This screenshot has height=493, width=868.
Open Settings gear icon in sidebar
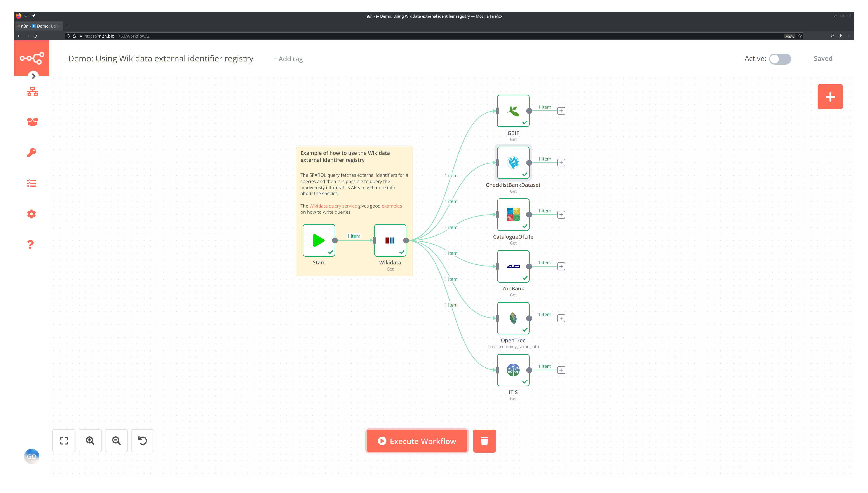pyautogui.click(x=31, y=214)
